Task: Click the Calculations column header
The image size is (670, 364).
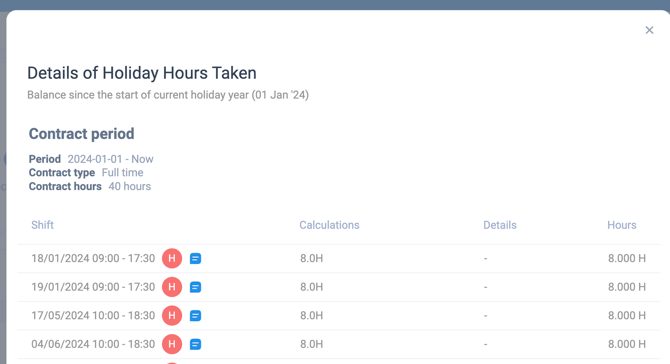Action: pyautogui.click(x=329, y=225)
